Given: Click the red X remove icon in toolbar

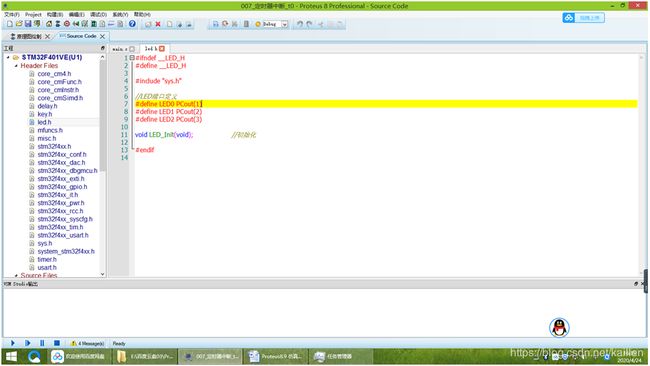Looking at the screenshot, I should coord(158,24).
